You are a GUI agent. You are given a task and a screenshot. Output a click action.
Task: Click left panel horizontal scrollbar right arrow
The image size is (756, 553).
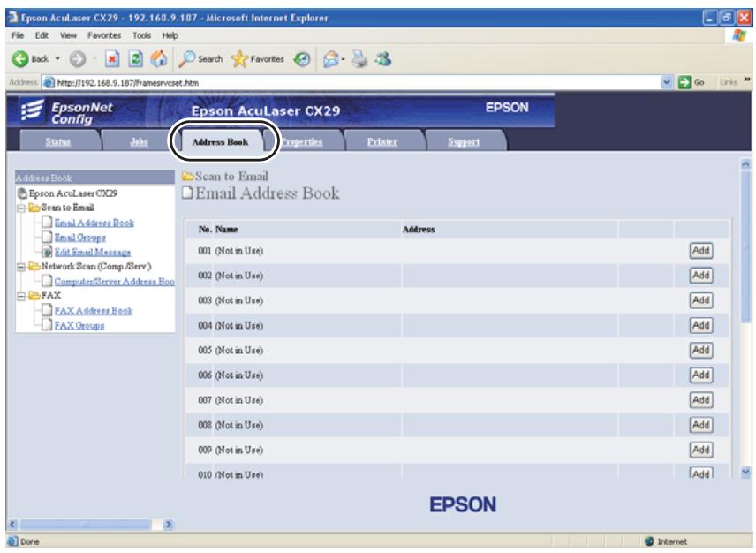tap(169, 524)
